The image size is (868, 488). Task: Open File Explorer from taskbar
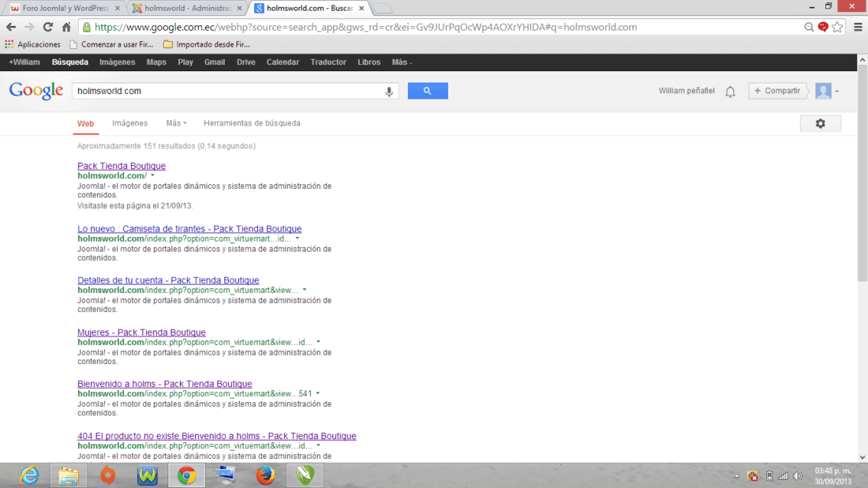pyautogui.click(x=69, y=475)
